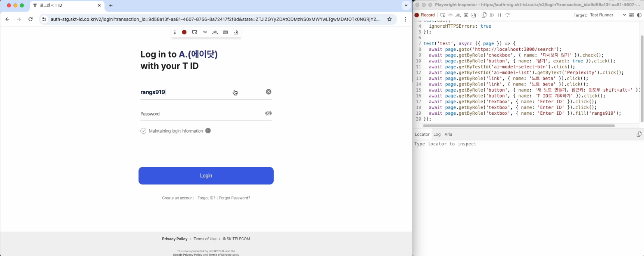Click the browser address bar URL
The image size is (644, 256).
tap(215, 19)
